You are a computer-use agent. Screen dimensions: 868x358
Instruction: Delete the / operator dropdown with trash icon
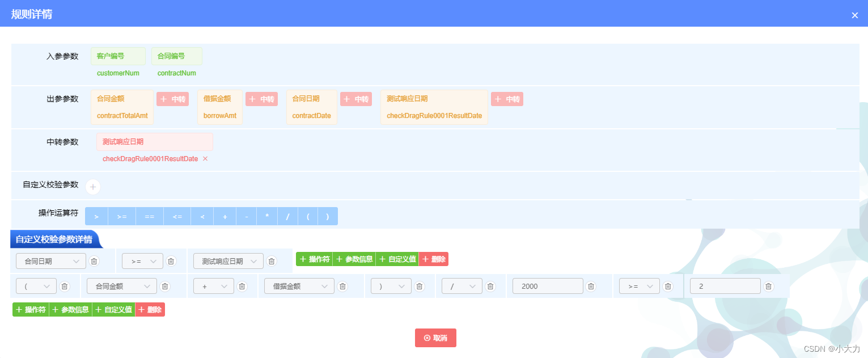[x=490, y=287]
